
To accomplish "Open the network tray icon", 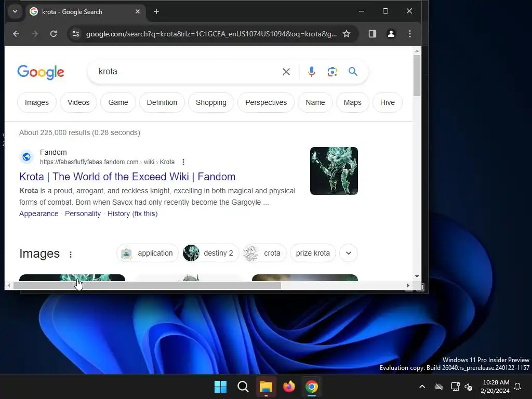I will click(x=455, y=387).
